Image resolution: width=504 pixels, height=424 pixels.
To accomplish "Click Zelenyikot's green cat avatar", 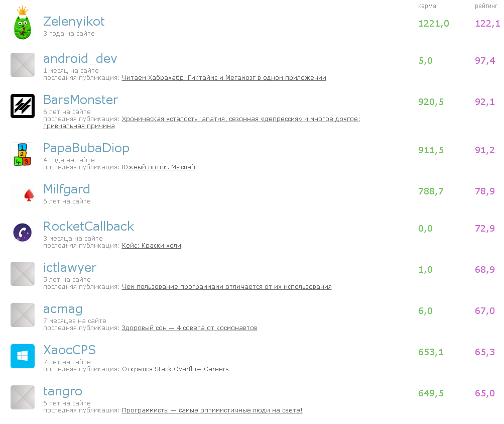I will (x=23, y=25).
